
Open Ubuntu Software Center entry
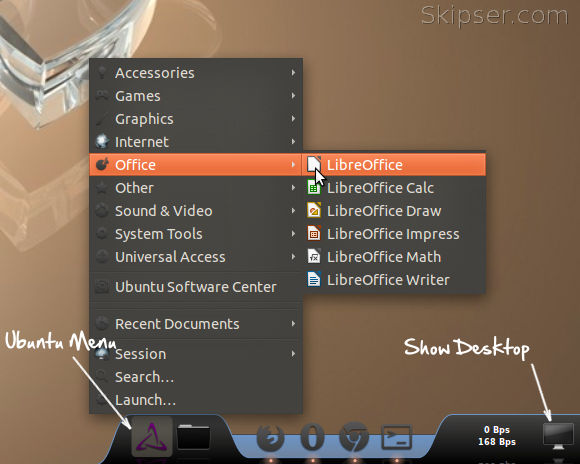click(196, 287)
